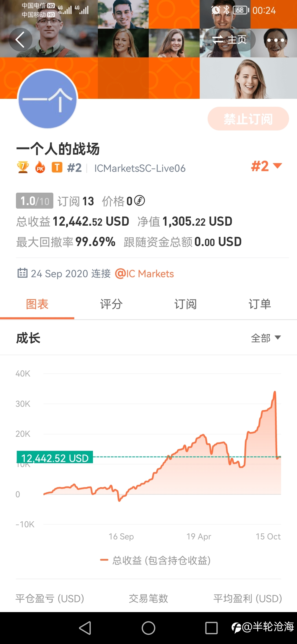Switch to the 订阅 tab
The height and width of the screenshot is (644, 297).
tap(186, 304)
